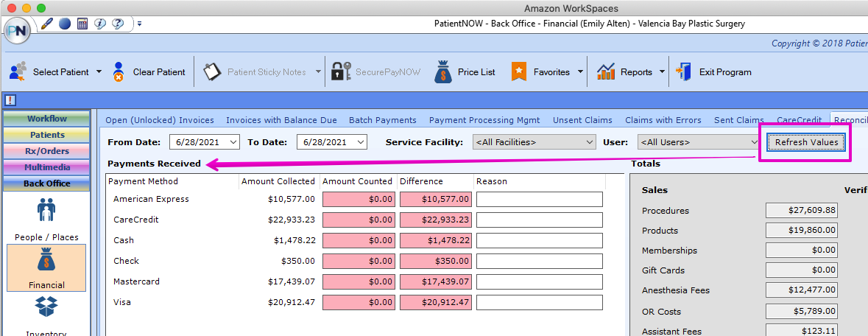
Task: Click the Procedures sales value $27,609.88
Action: (802, 211)
